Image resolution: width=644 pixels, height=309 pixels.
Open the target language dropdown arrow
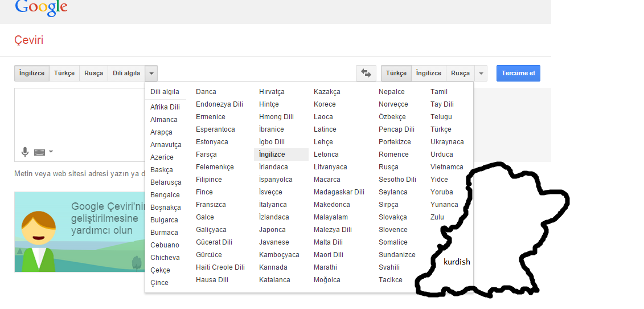(481, 74)
